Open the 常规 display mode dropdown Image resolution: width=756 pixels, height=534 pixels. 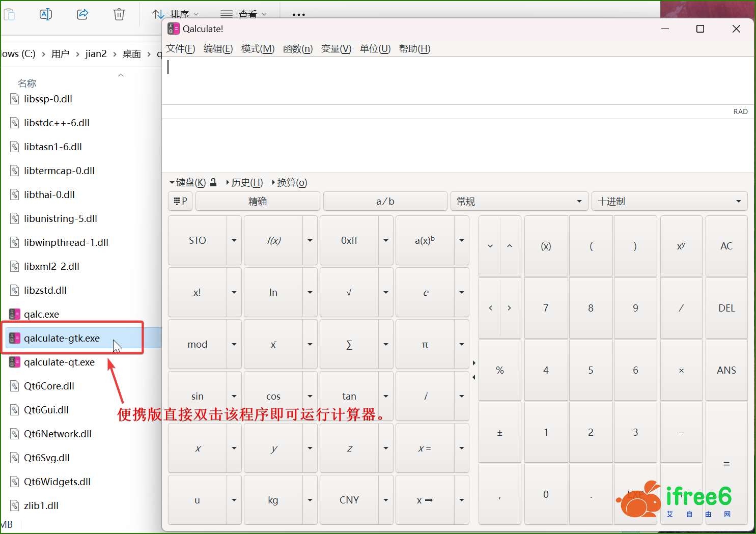tap(519, 201)
